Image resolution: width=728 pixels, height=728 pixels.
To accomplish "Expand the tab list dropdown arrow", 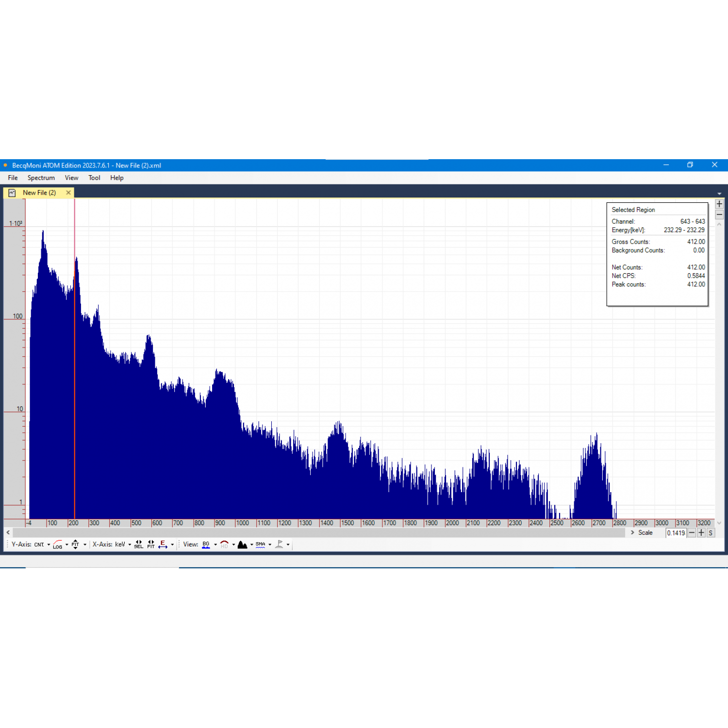I will pyautogui.click(x=719, y=194).
